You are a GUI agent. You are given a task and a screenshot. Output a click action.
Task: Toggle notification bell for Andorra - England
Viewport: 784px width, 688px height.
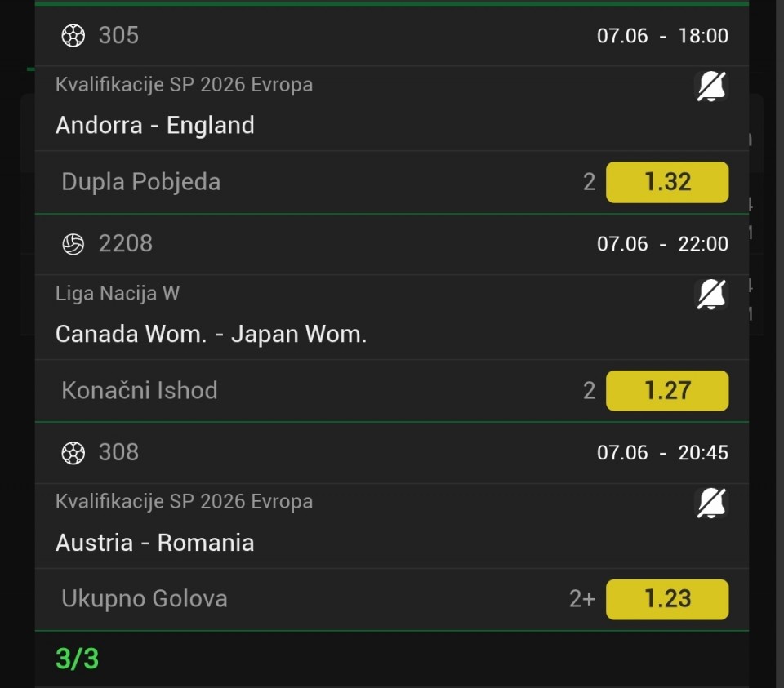711,87
